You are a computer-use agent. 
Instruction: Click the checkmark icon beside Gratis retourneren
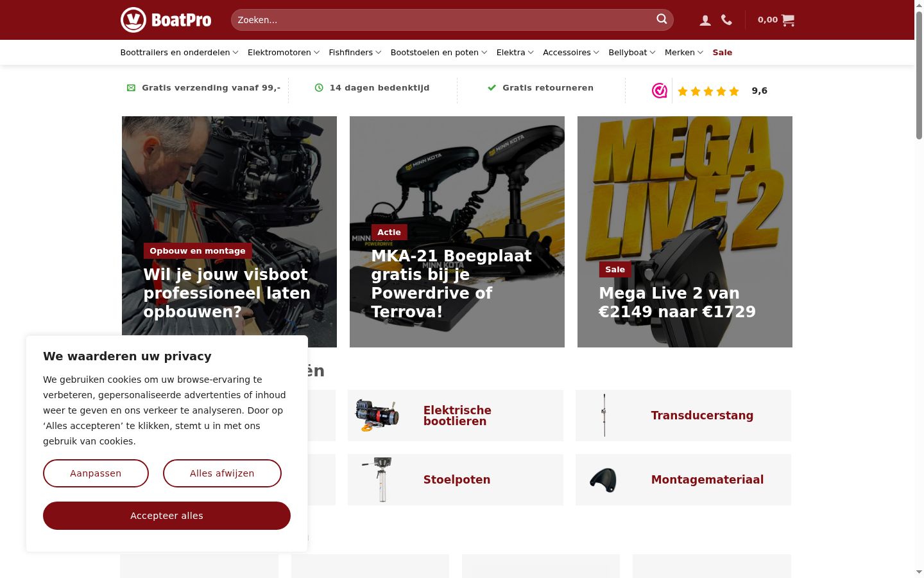point(492,88)
